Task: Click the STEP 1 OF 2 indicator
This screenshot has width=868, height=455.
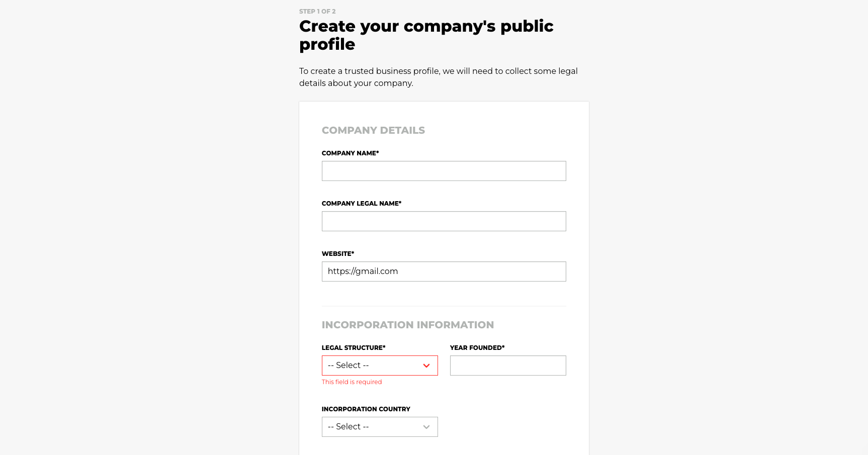Action: 317,11
